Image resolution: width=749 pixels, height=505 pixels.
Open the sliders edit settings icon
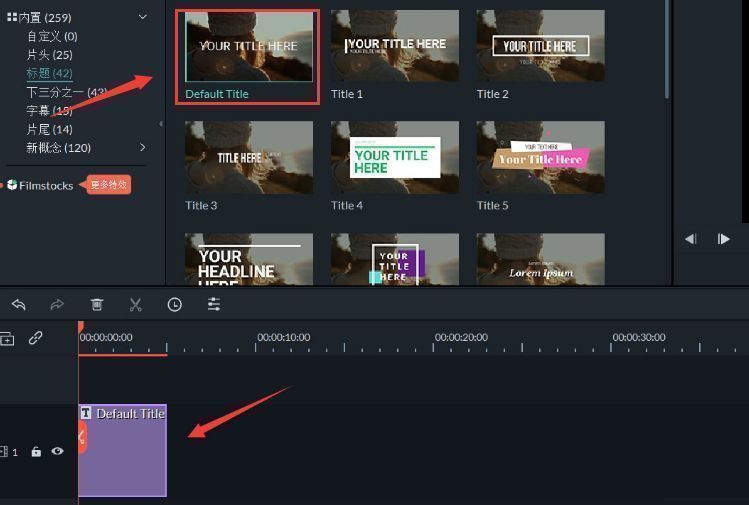[x=214, y=304]
